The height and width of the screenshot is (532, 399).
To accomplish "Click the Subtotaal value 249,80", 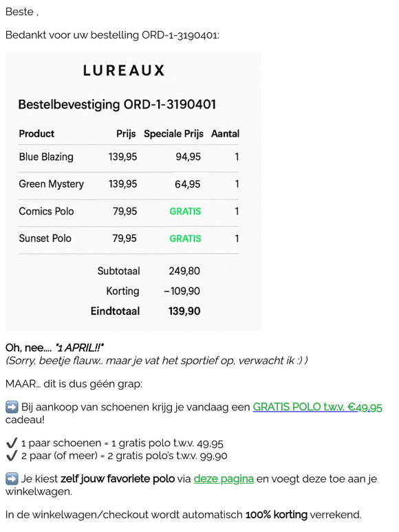I will [184, 271].
